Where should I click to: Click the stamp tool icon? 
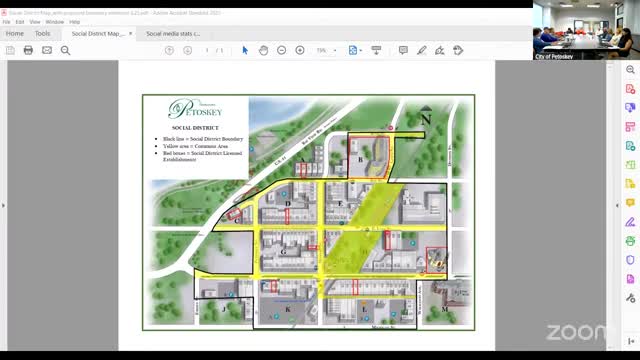pos(458,50)
